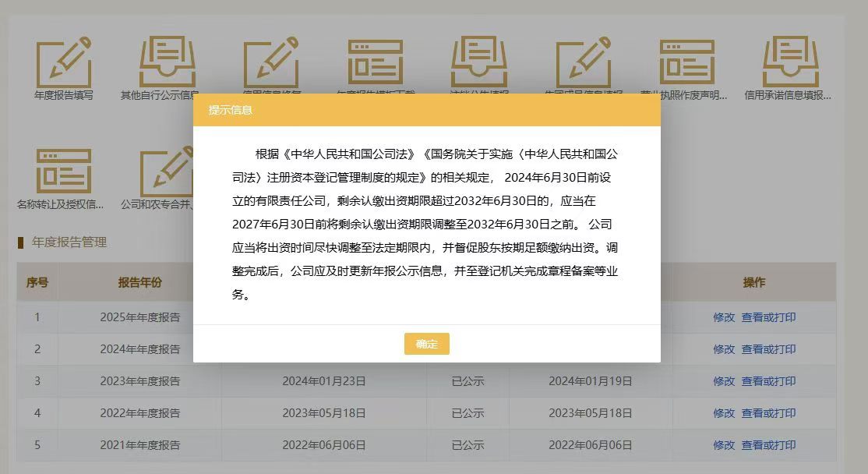Viewport: 868px width, 474px height.
Task: Click 修改 for the 2022年年度报告 row
Action: click(724, 413)
